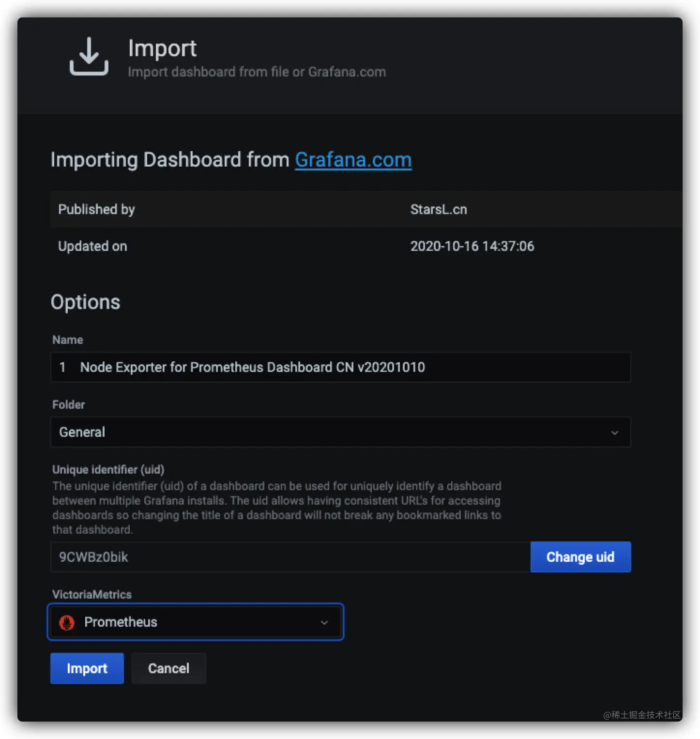Click the dashboard Name input field
This screenshot has width=700, height=739.
point(340,367)
